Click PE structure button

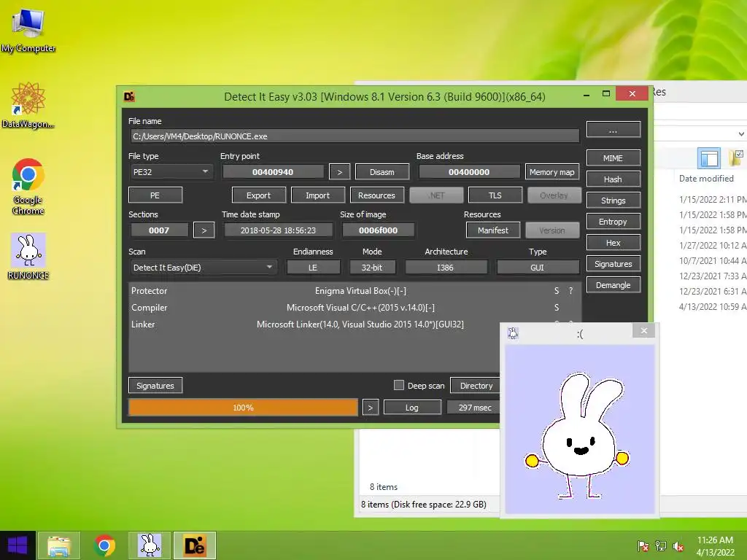tap(155, 195)
